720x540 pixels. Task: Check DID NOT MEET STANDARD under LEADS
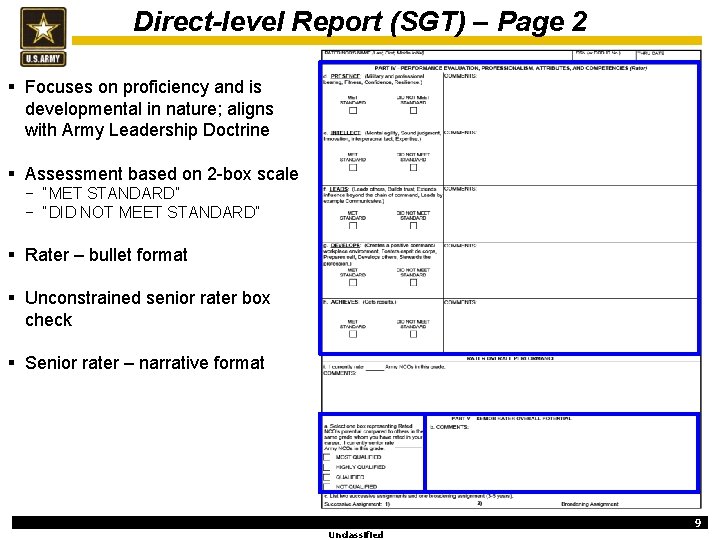413,226
